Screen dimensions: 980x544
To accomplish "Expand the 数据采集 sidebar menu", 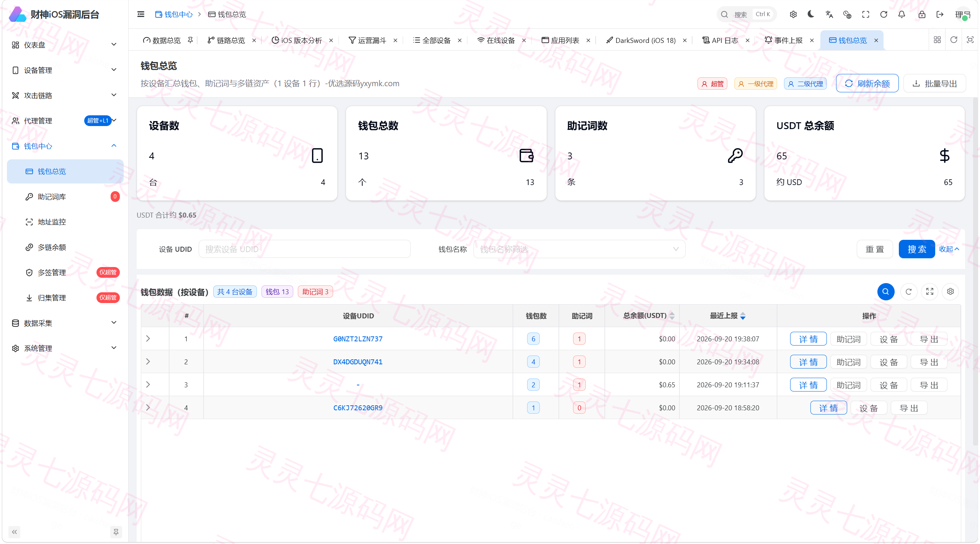I will point(64,323).
